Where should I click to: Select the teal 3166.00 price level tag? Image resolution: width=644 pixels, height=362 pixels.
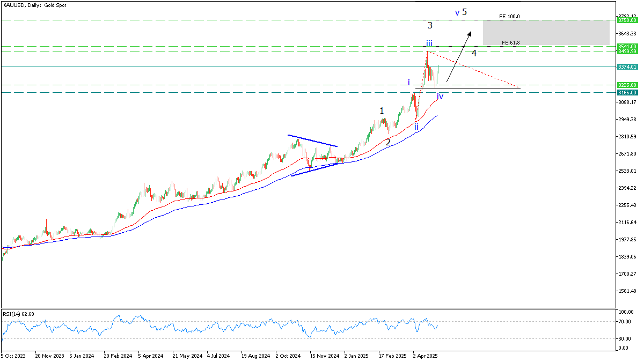click(x=627, y=93)
